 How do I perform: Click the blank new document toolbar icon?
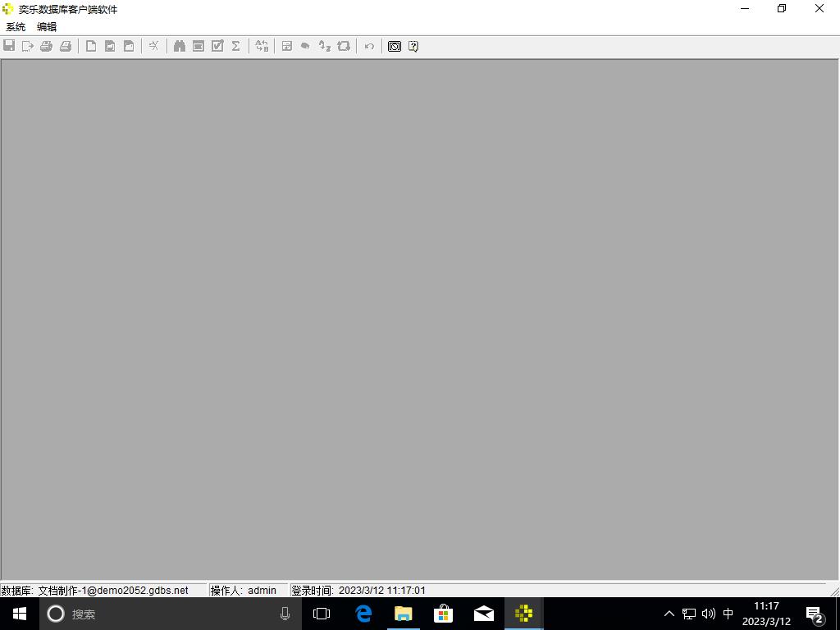click(91, 46)
